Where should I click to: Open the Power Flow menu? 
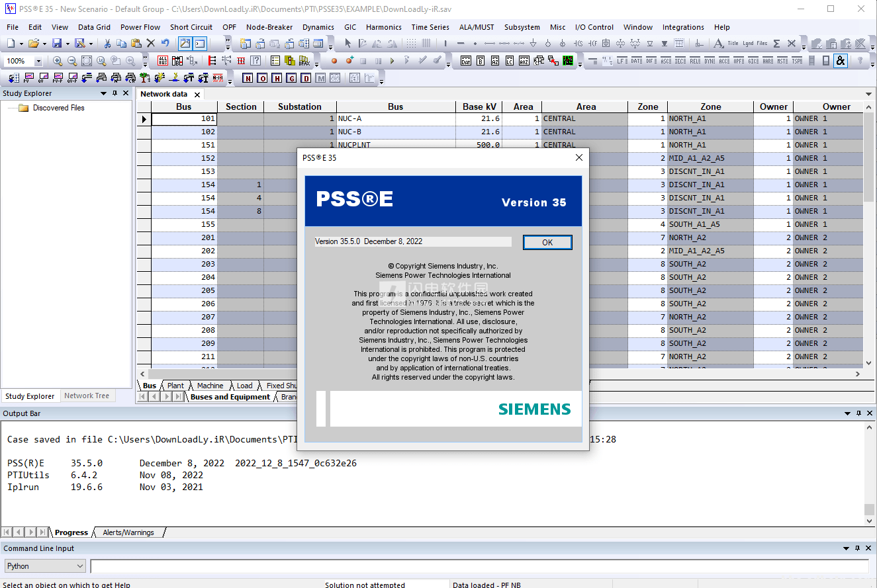coord(140,27)
